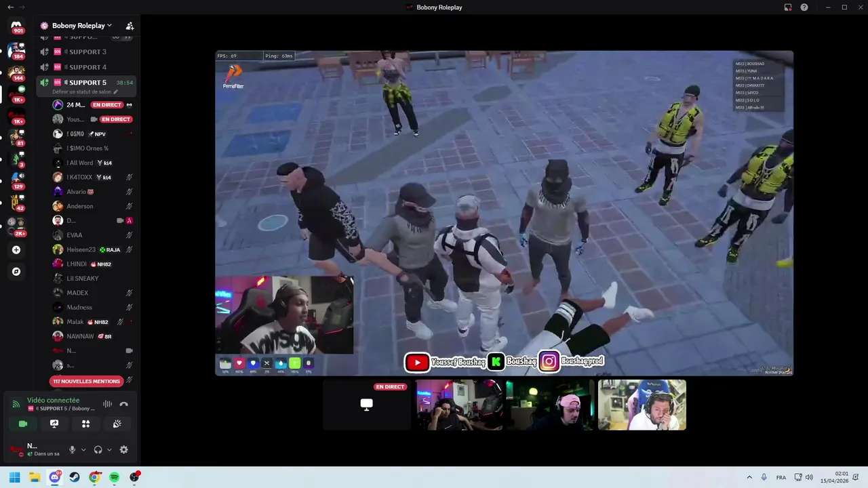Open noise suppression waveform icon

pyautogui.click(x=107, y=404)
